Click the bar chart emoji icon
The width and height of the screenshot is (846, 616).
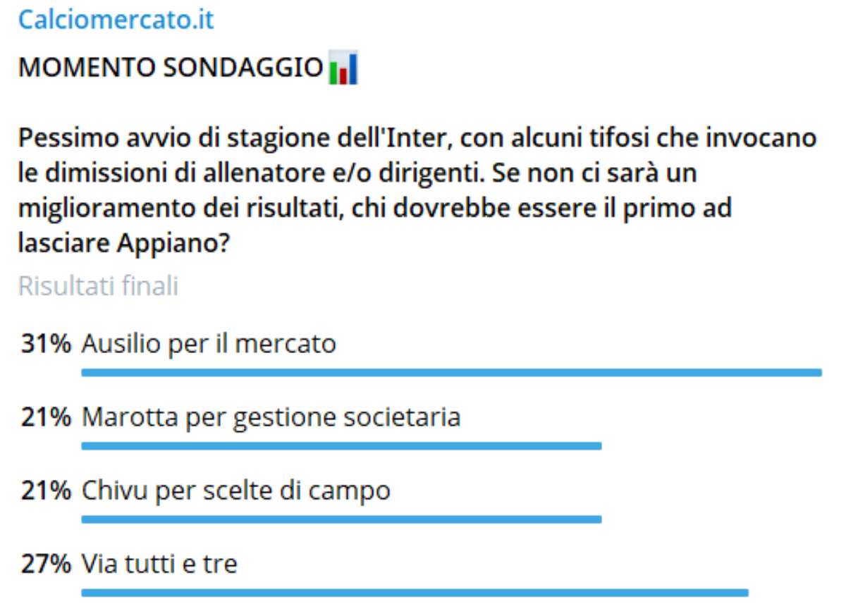pos(344,68)
